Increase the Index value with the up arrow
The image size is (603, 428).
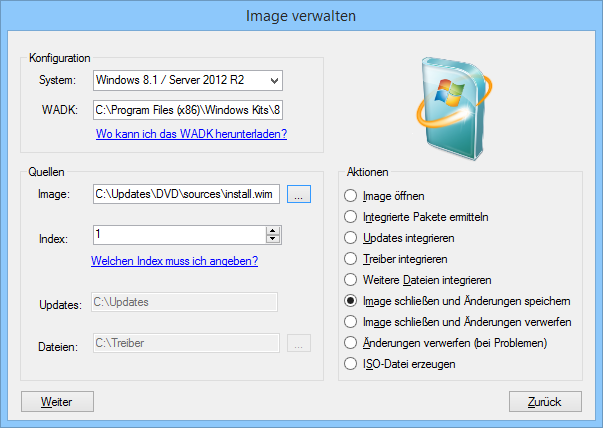tap(273, 231)
